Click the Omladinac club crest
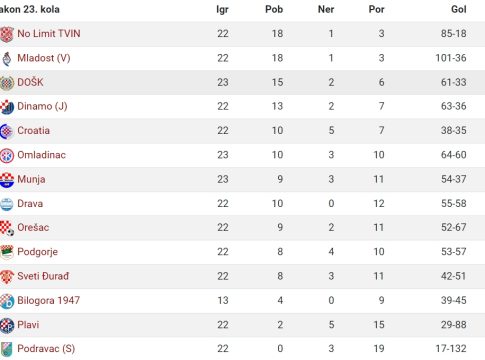 6,155
